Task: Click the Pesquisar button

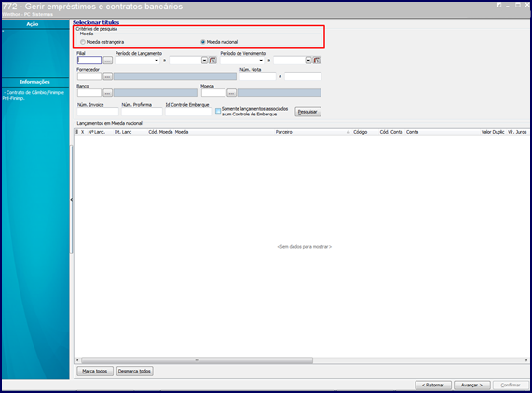Action: pos(307,112)
